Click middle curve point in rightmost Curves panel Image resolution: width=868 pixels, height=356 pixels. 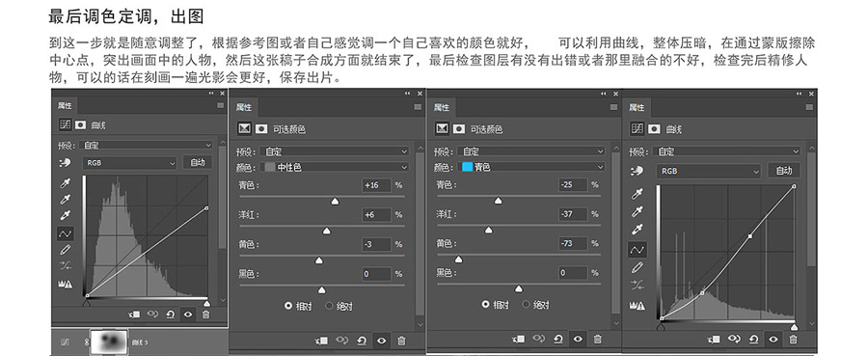[750, 236]
